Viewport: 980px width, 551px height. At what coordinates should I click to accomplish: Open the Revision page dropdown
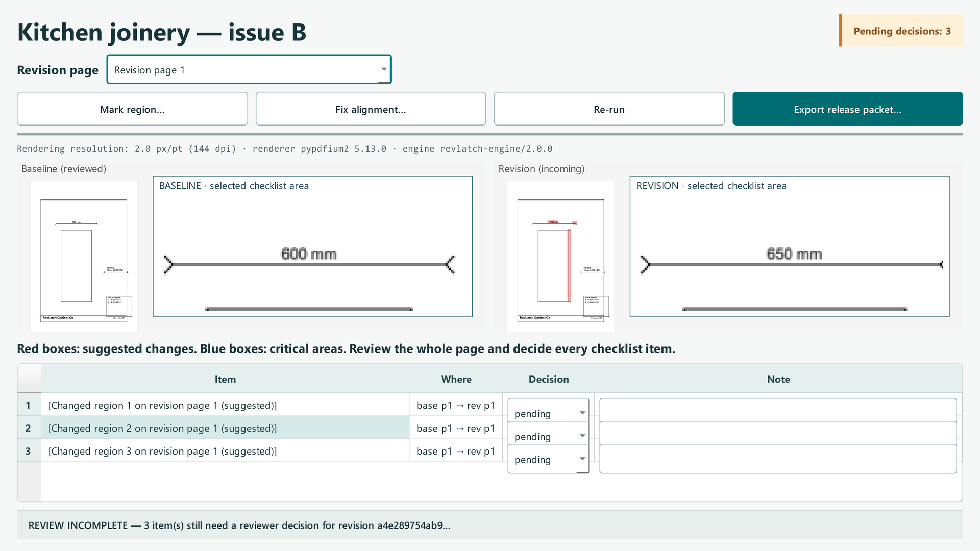pos(249,69)
